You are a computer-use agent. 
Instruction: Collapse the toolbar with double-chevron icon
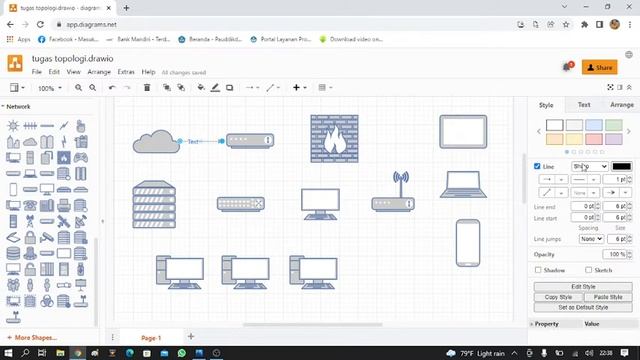pos(629,87)
